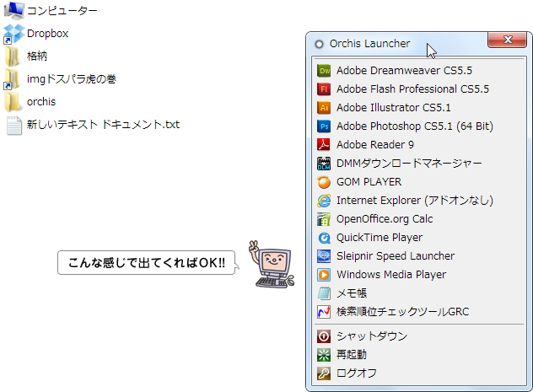Click the Orchis Launcher title text
This screenshot has height=392, width=533.
pos(370,44)
